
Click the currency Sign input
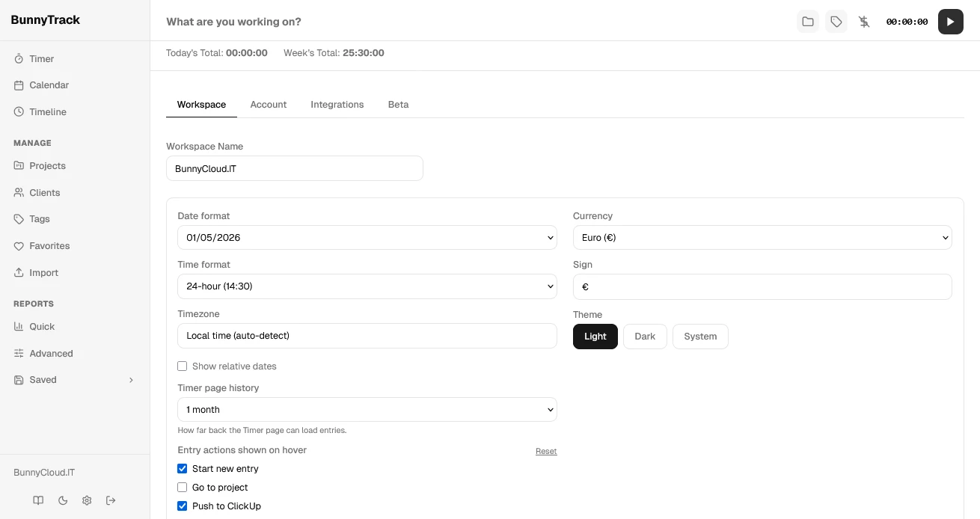click(762, 286)
